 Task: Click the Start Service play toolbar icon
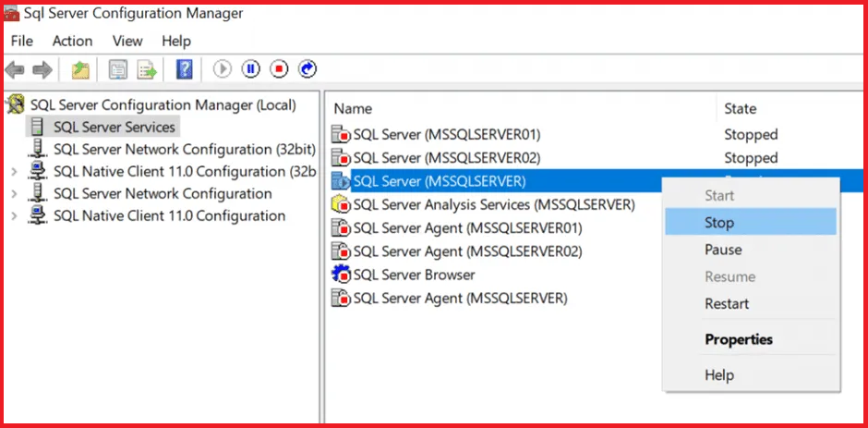pos(223,69)
